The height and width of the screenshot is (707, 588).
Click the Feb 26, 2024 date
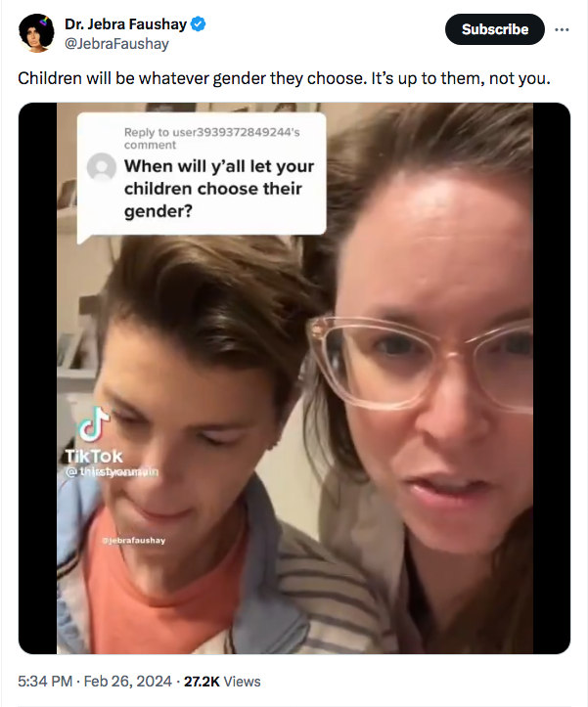point(128,681)
